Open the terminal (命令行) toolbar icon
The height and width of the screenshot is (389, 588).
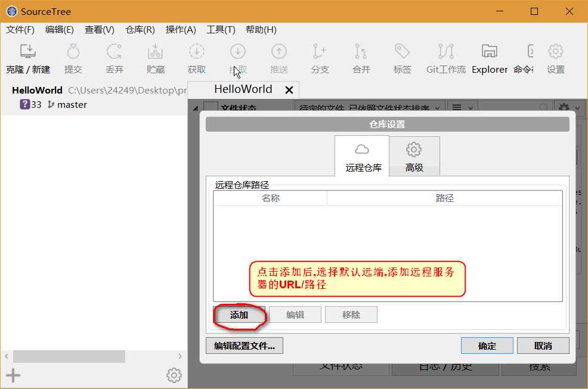[x=524, y=59]
